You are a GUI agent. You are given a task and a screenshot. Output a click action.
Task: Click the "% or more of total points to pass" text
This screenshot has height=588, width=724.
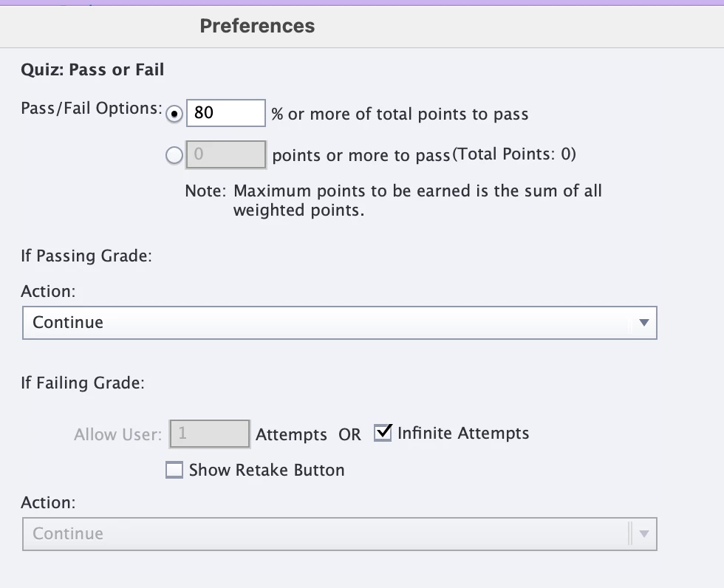click(400, 114)
